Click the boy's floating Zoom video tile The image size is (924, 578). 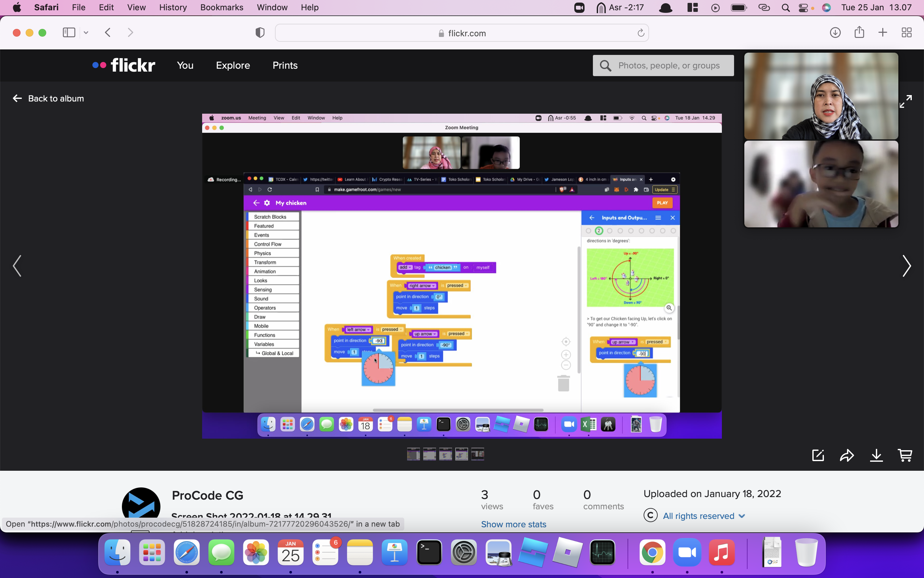click(821, 184)
